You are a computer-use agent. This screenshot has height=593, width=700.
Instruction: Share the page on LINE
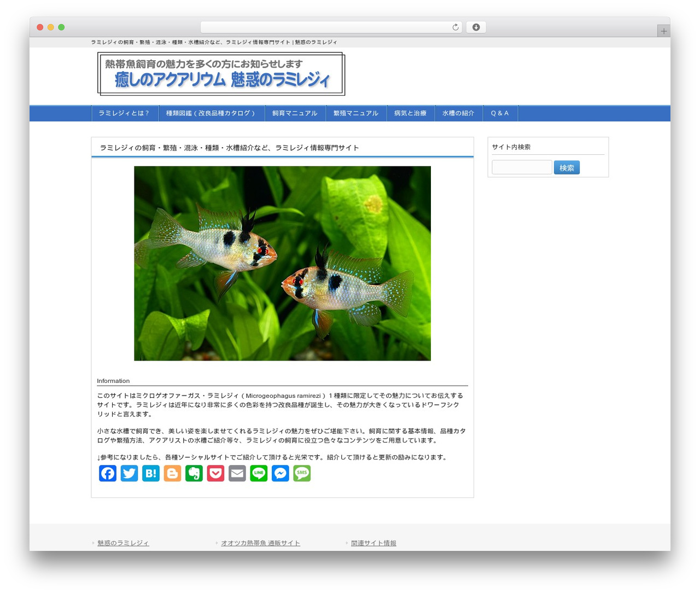click(x=259, y=473)
